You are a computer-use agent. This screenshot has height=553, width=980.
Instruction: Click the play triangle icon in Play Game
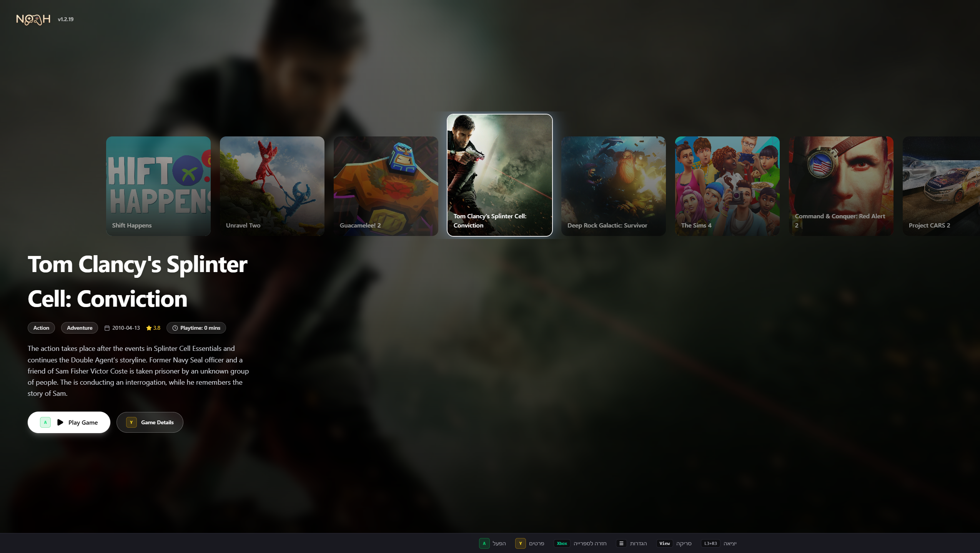tap(60, 422)
